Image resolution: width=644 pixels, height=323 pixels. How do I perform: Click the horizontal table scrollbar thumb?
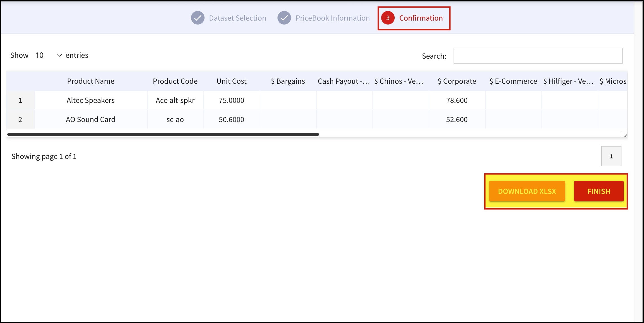[163, 134]
